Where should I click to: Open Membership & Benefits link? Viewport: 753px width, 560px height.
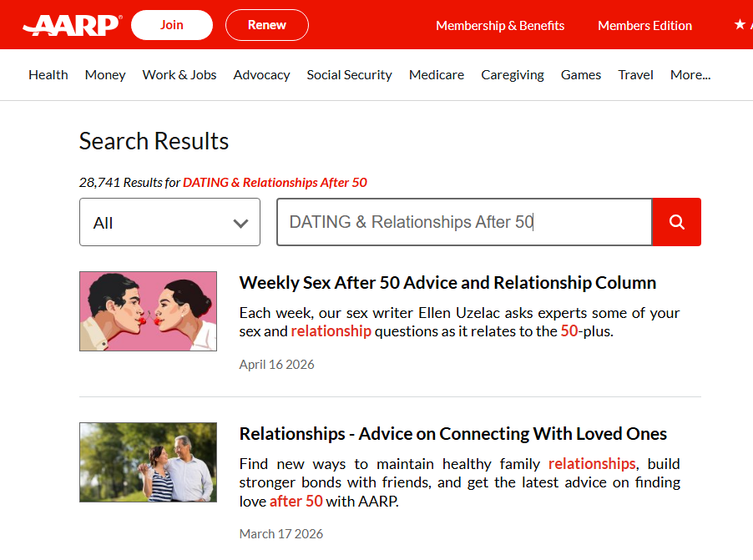pyautogui.click(x=500, y=25)
